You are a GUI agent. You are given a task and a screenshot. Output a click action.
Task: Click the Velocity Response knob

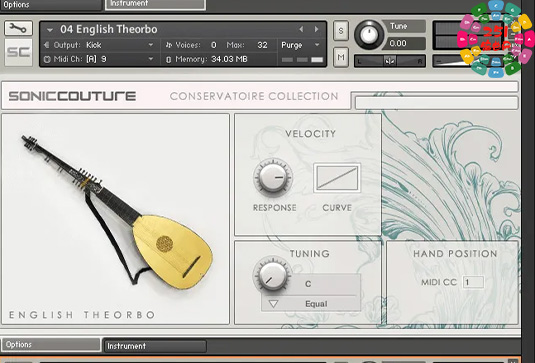pos(273,177)
